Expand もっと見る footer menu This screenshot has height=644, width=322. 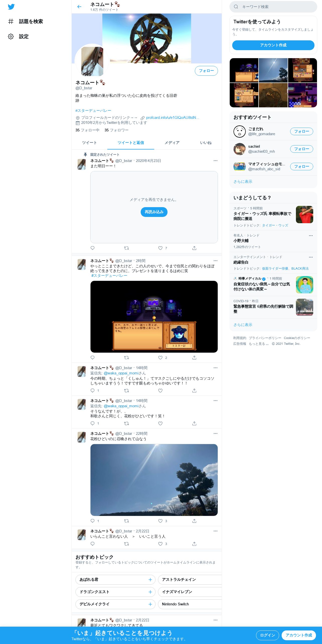(259, 344)
